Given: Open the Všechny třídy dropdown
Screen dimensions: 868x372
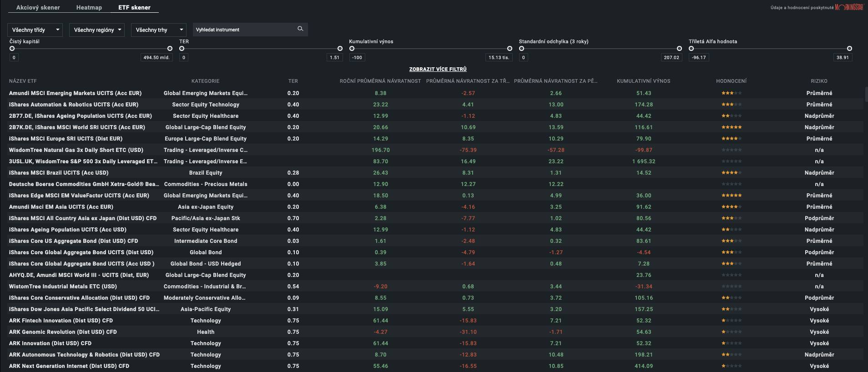Looking at the screenshot, I should (x=35, y=30).
